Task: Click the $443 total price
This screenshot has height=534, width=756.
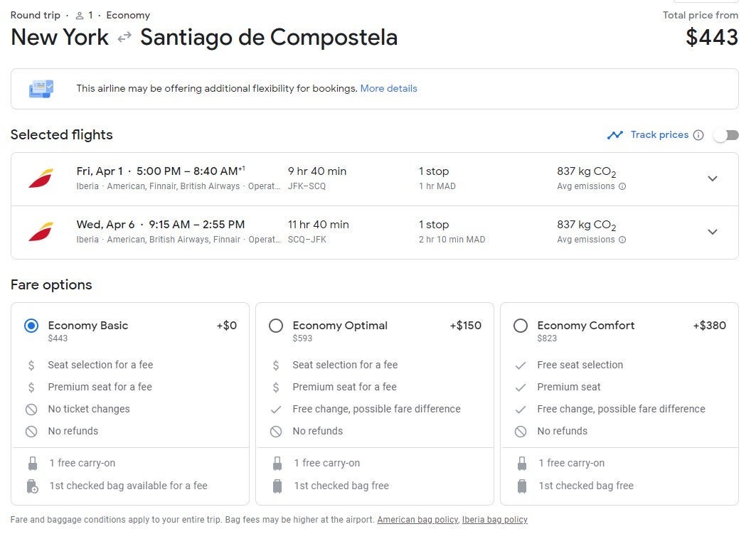Action: pos(712,37)
